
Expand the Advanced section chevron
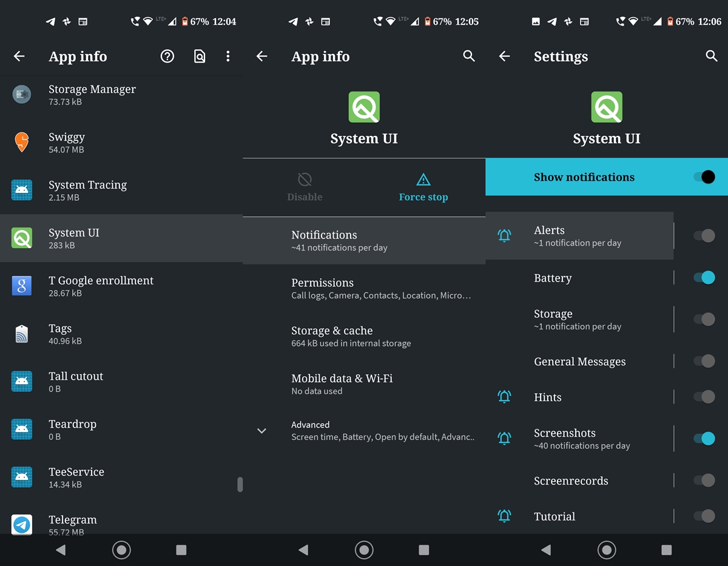coord(261,431)
